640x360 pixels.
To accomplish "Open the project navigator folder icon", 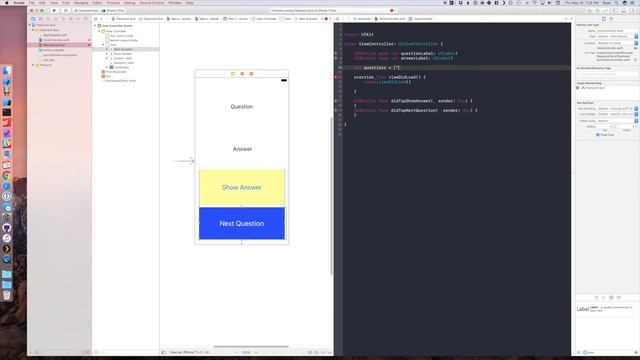I will [33, 19].
